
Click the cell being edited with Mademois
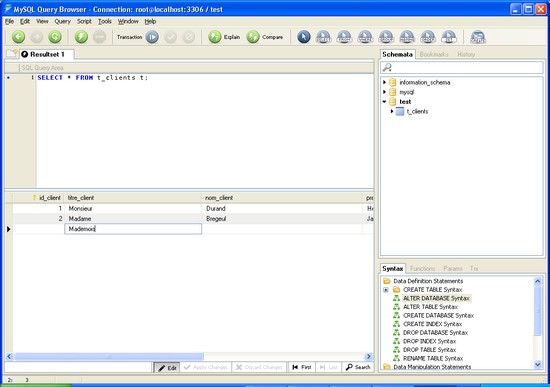point(133,229)
